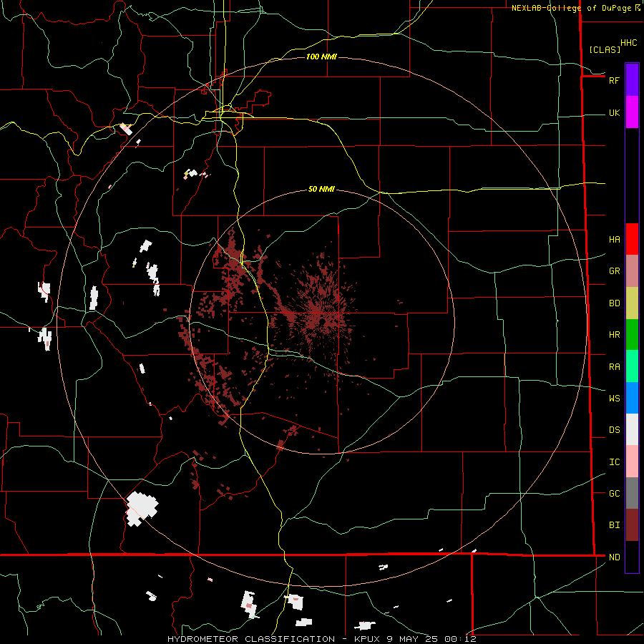Click the IC legend label
The height and width of the screenshot is (644, 644).
[614, 462]
